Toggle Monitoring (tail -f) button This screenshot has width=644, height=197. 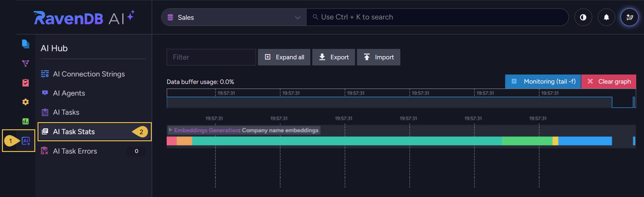[x=543, y=82]
